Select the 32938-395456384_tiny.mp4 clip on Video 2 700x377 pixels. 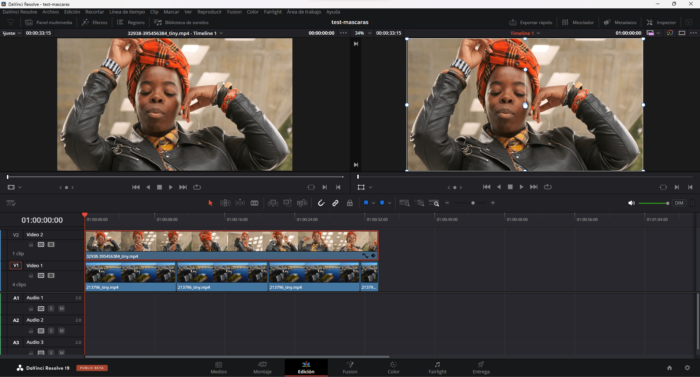click(232, 245)
